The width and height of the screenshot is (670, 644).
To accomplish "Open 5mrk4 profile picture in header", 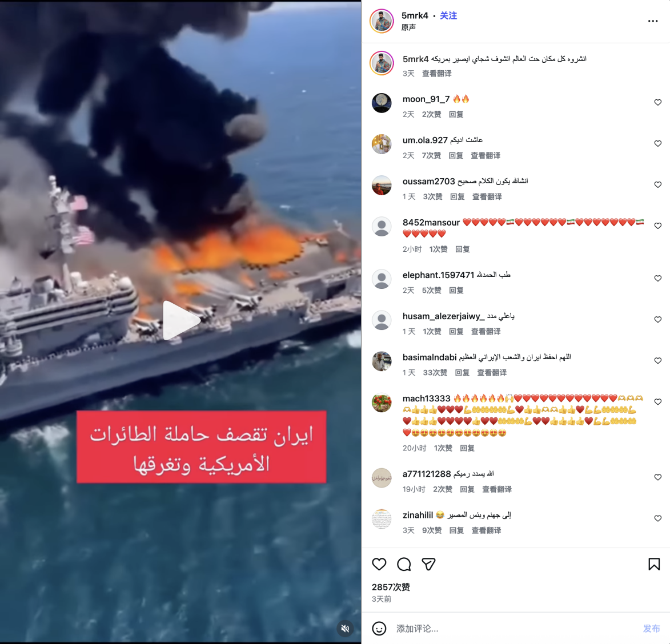I will (x=382, y=21).
